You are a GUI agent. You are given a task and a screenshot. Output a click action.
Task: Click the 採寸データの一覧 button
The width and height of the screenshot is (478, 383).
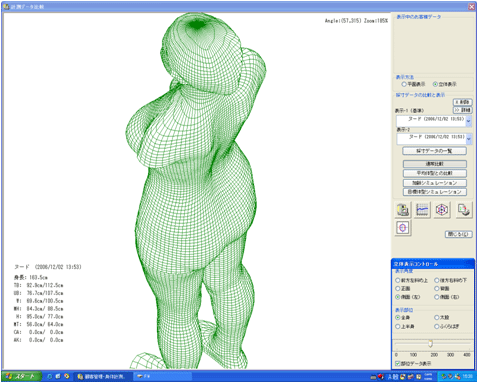pyautogui.click(x=434, y=151)
